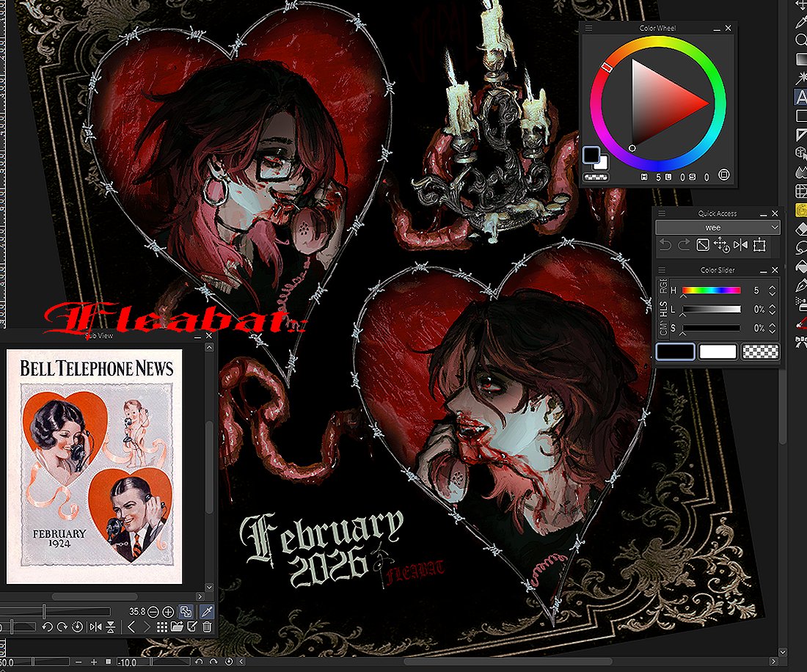Image resolution: width=807 pixels, height=672 pixels.
Task: Click Saturation slider bar in Color Slider
Action: click(x=712, y=328)
